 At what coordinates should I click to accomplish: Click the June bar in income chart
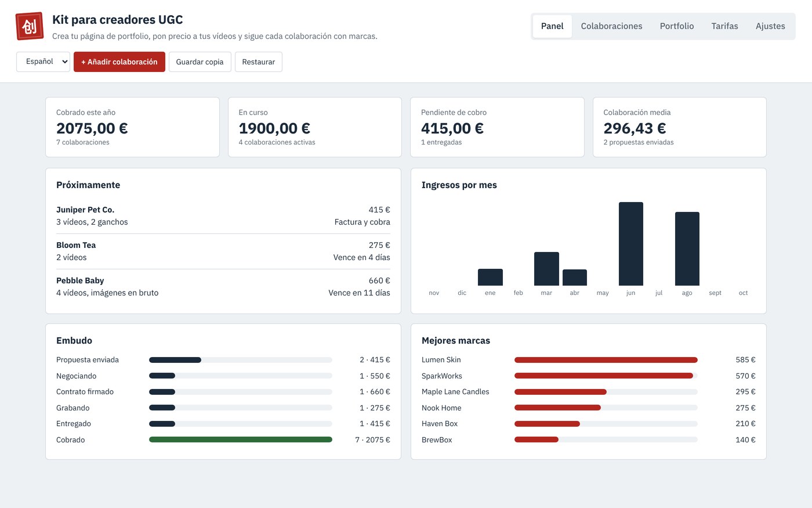(631, 244)
